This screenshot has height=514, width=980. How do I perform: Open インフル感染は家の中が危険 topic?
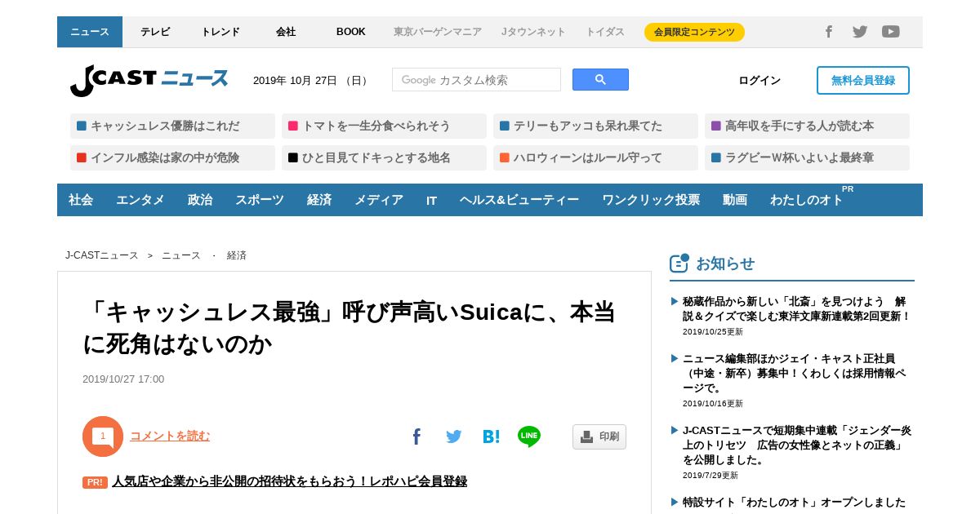(x=172, y=157)
